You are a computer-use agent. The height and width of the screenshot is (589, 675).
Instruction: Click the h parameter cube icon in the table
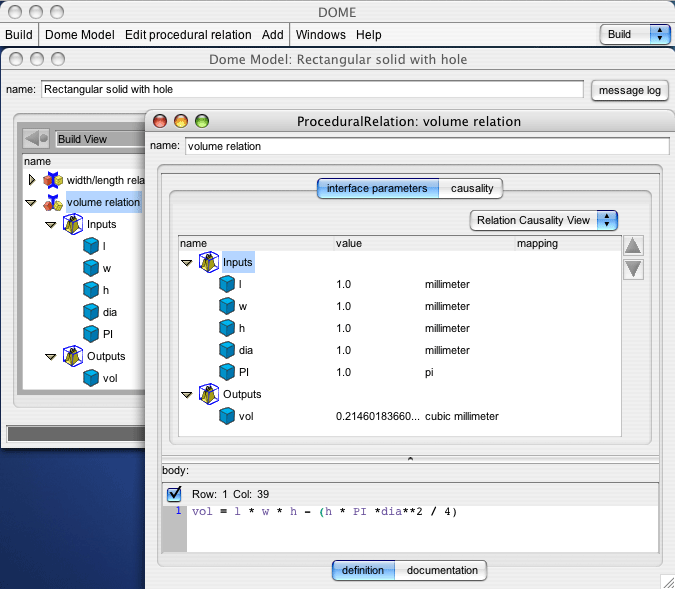coord(227,328)
